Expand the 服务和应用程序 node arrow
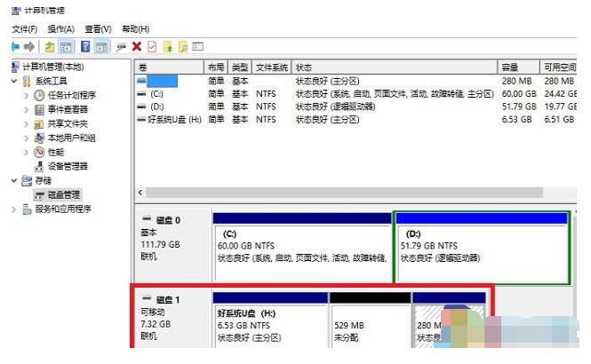The height and width of the screenshot is (364, 591). click(14, 210)
